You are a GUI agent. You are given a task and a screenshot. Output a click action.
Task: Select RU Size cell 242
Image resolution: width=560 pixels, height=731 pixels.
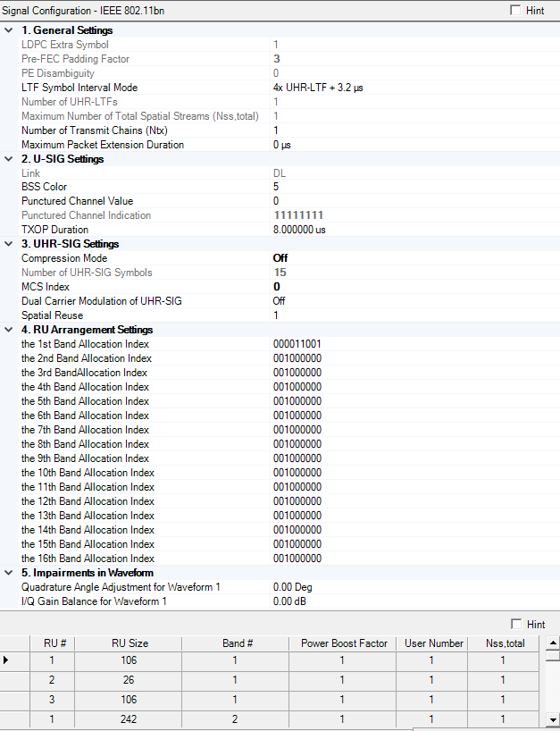coord(128,719)
